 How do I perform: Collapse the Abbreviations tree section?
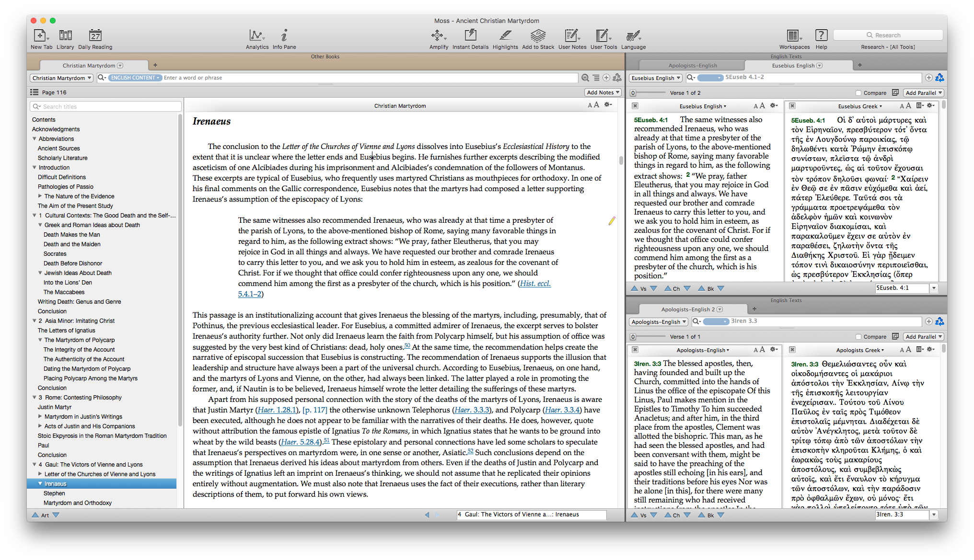coord(35,139)
